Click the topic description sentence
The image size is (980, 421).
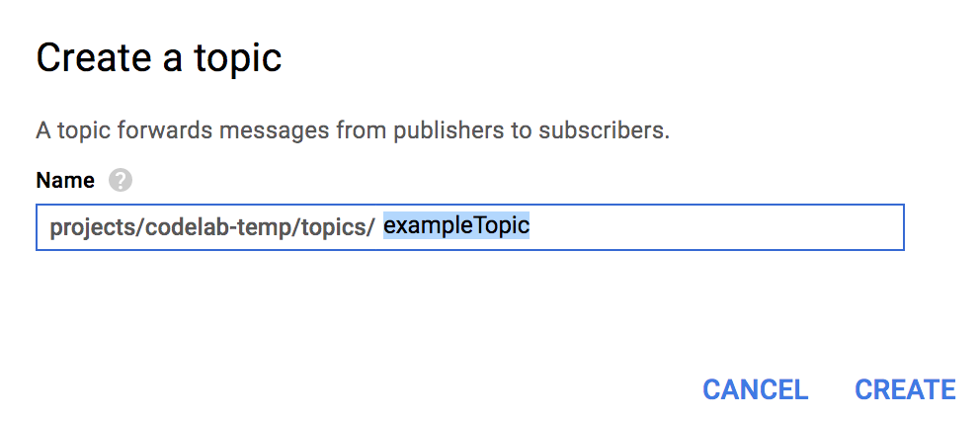pyautogui.click(x=353, y=130)
